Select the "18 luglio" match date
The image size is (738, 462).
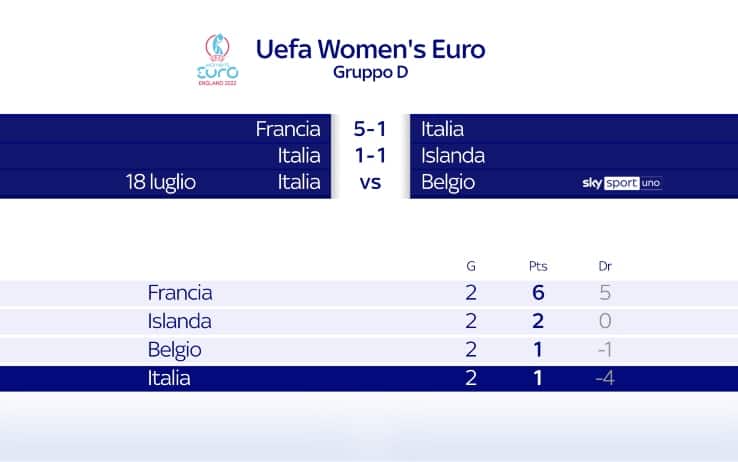point(161,183)
